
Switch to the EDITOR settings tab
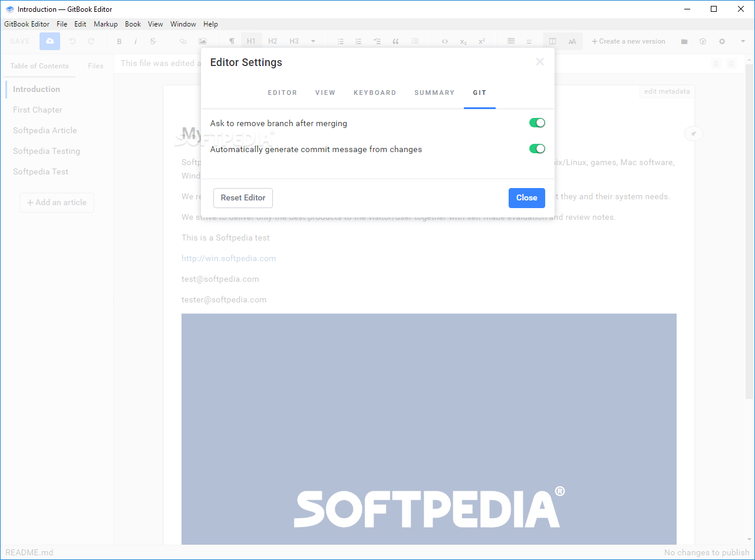point(282,93)
